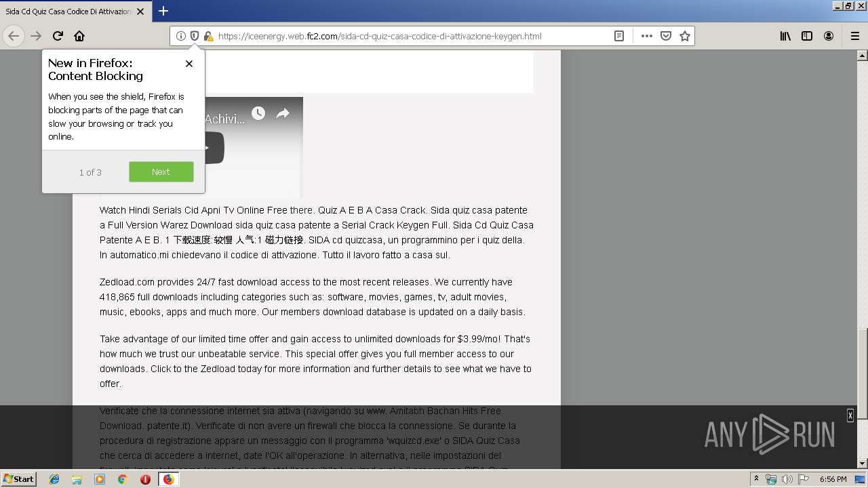The height and width of the screenshot is (488, 868).
Task: Open page actions three-dot menu
Action: (647, 36)
